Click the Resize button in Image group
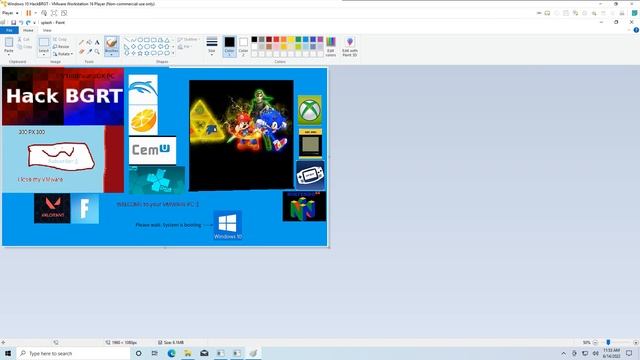The width and height of the screenshot is (640, 360). click(61, 47)
